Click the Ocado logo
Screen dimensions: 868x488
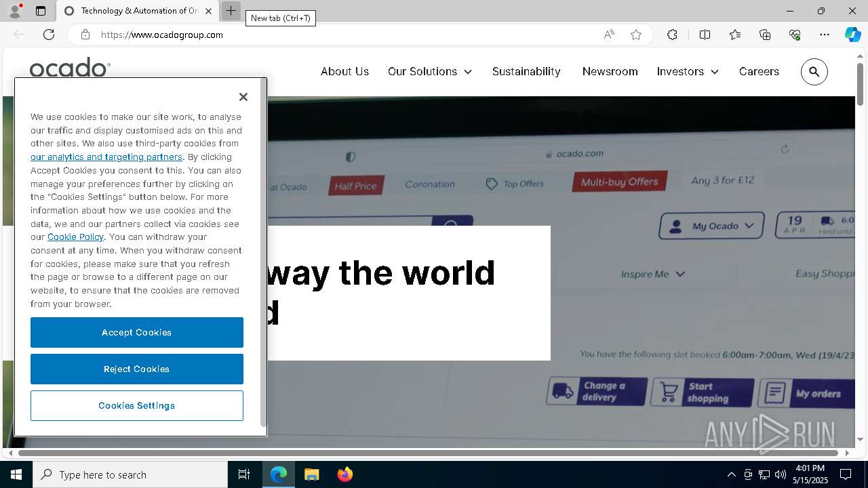70,67
